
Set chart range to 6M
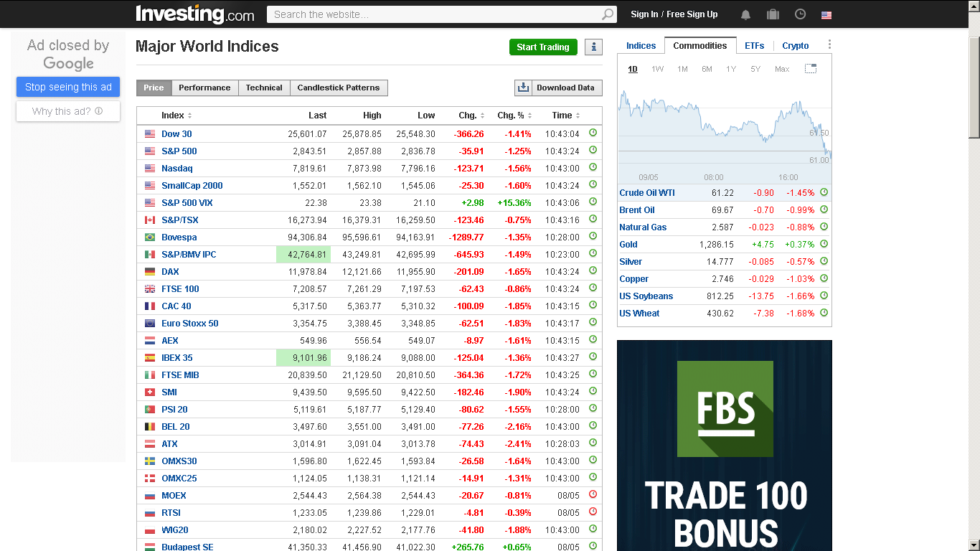[x=707, y=69]
